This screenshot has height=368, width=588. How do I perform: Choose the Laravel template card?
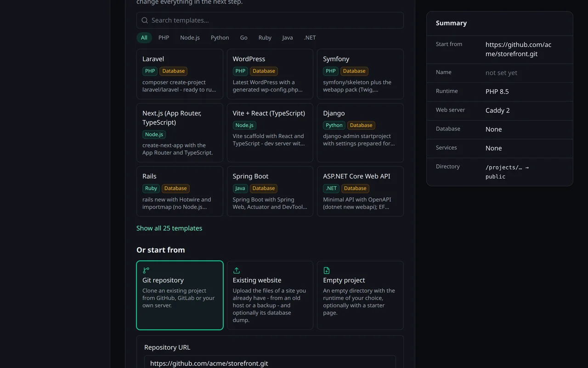[180, 74]
